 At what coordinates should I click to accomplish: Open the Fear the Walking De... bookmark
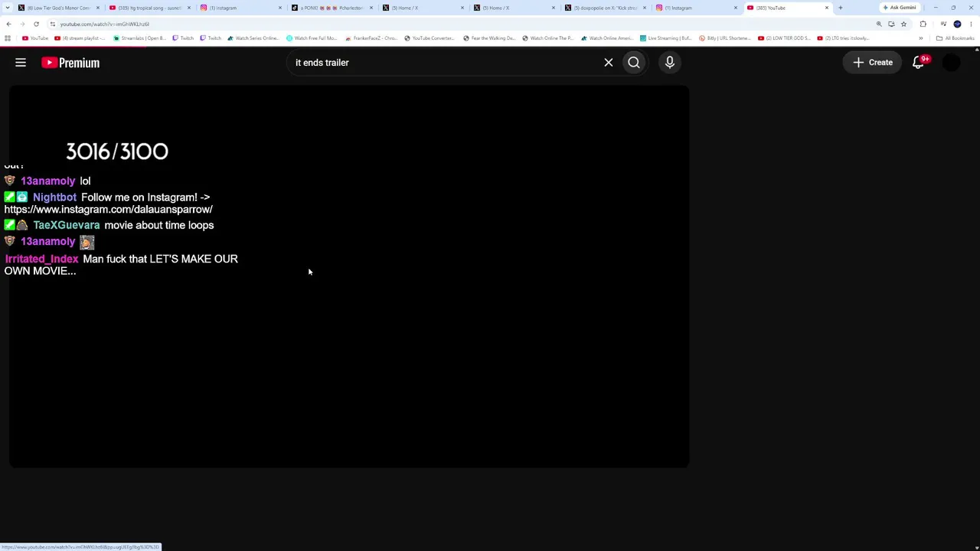click(490, 38)
